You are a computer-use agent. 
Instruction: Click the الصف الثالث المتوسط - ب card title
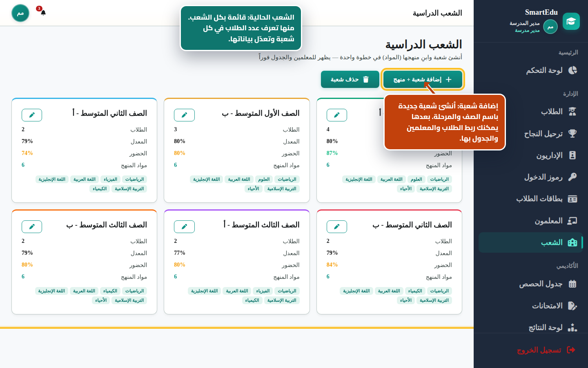(x=107, y=225)
